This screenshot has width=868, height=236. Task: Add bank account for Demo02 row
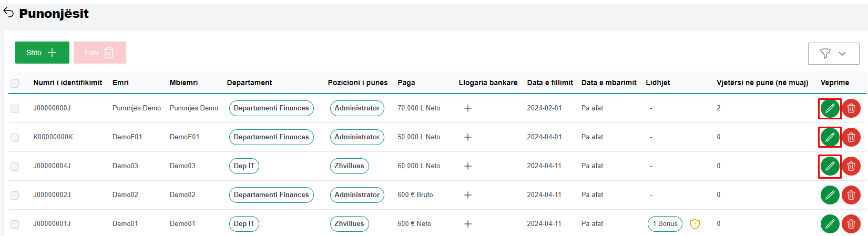(x=467, y=195)
